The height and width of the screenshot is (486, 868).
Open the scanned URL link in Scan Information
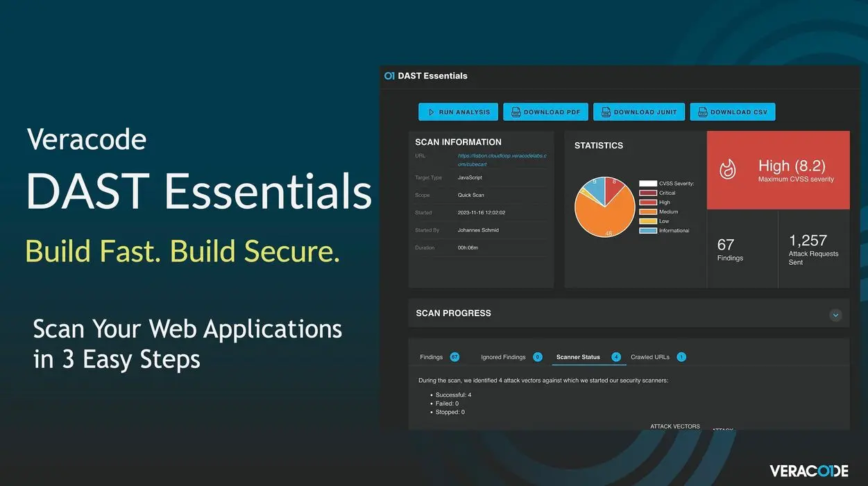[502, 159]
